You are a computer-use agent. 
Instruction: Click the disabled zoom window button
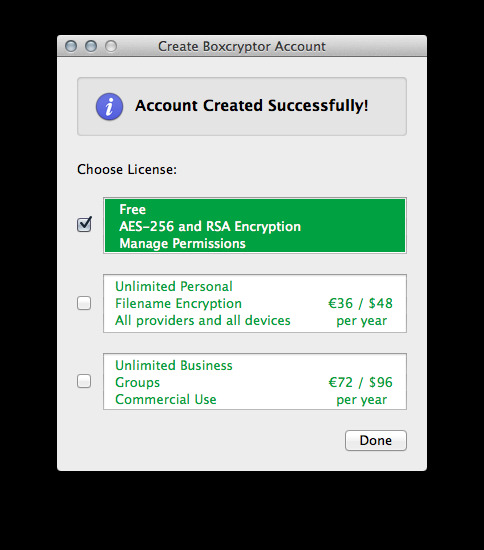(111, 46)
